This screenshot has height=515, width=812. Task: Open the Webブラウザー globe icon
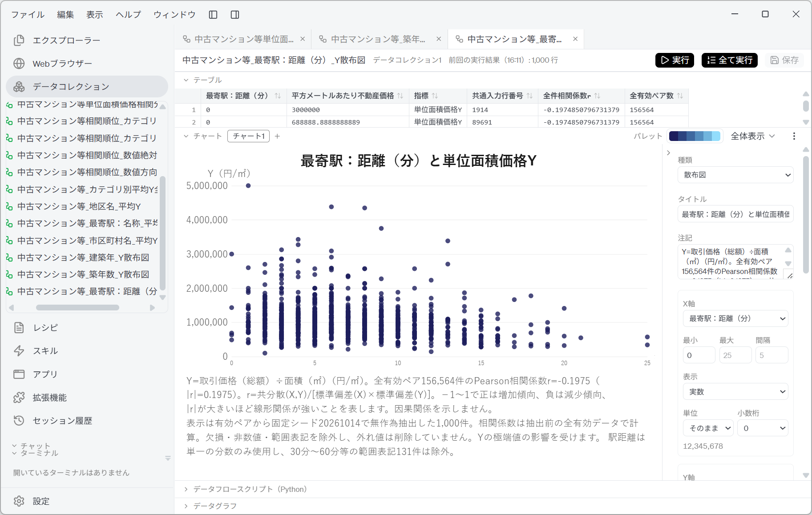(19, 64)
